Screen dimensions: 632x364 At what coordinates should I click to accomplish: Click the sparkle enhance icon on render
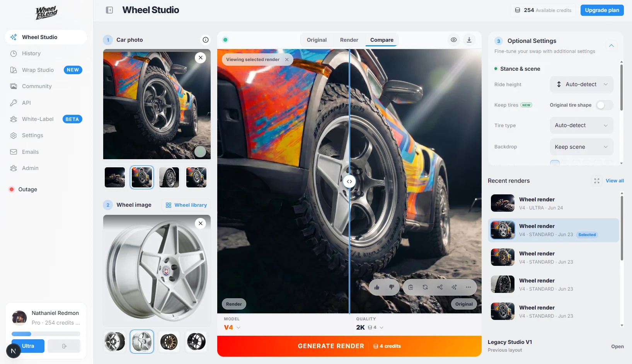coord(454,287)
